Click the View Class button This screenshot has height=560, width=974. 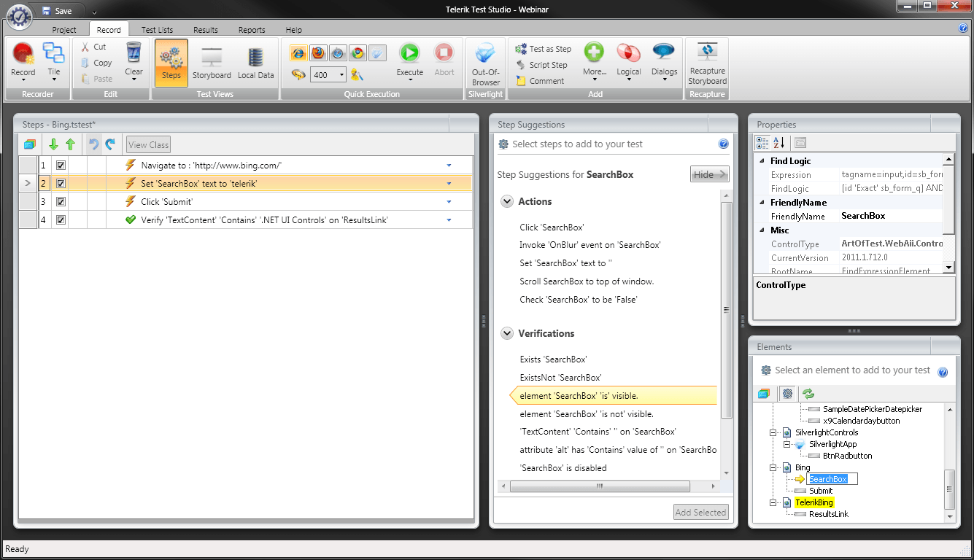[148, 144]
